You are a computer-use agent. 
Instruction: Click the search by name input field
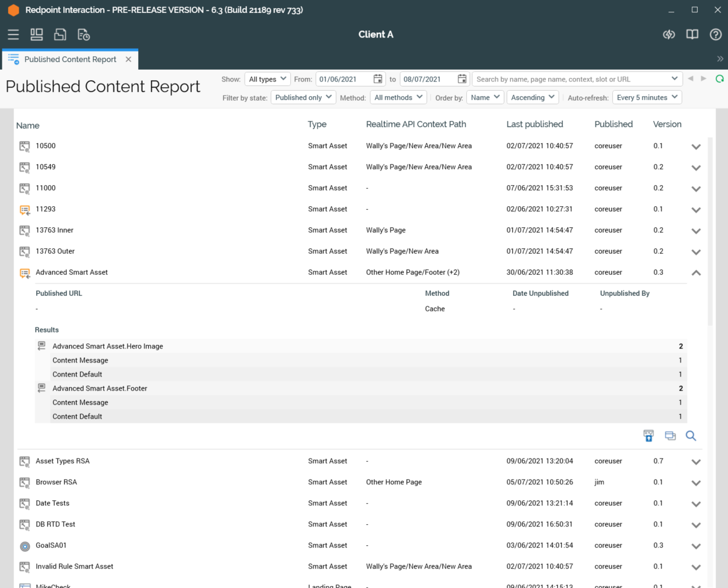[571, 79]
